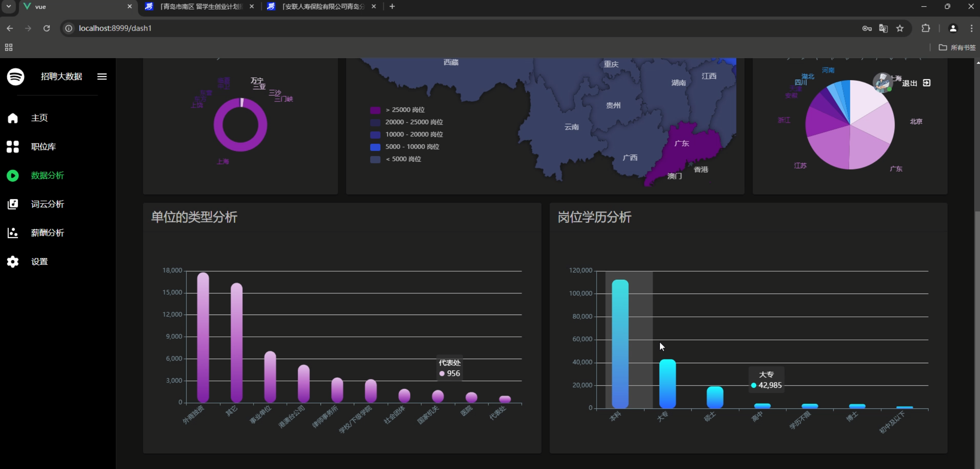Click the Spotify-style logo in the sidebar
This screenshot has width=980, height=469.
15,77
